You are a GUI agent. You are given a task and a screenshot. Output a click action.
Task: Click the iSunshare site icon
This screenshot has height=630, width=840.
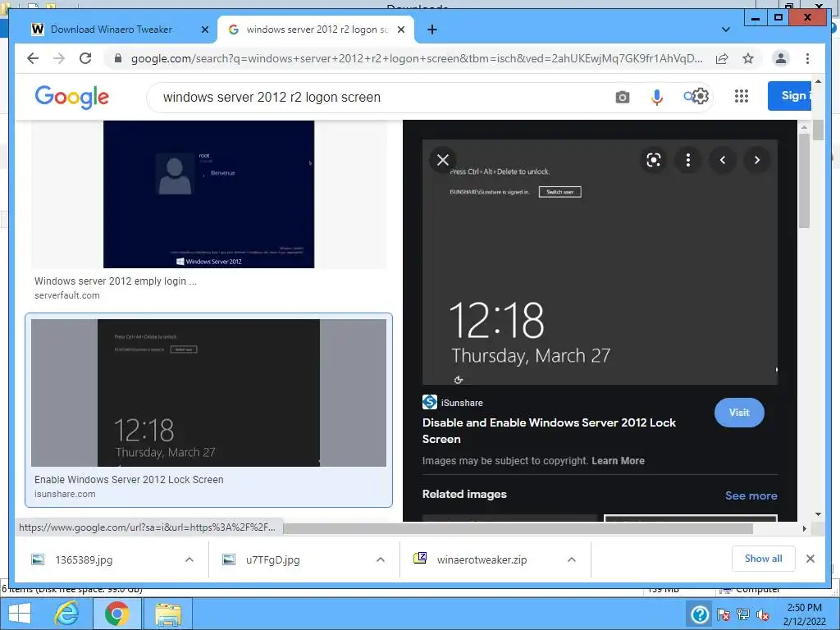[x=430, y=402]
